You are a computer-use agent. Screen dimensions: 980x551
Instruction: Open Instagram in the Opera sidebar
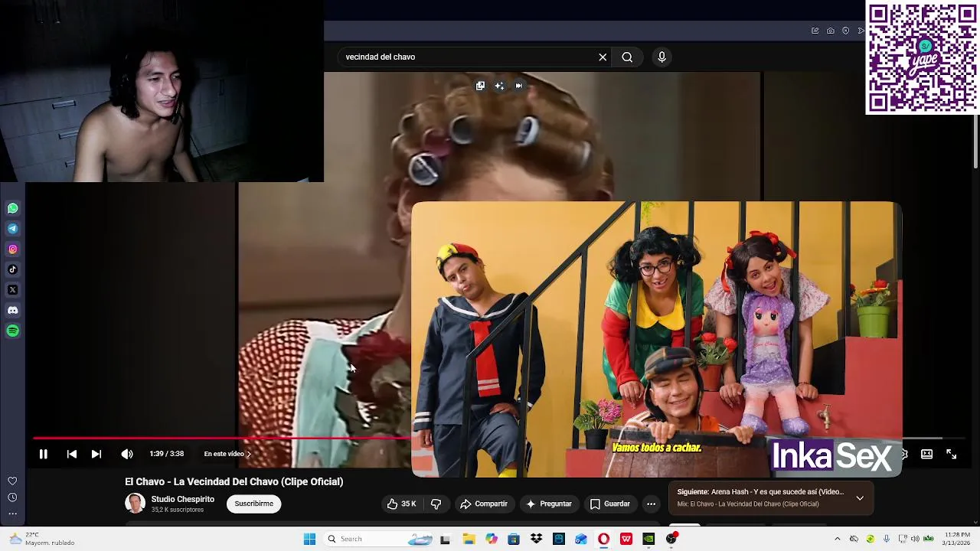click(12, 249)
